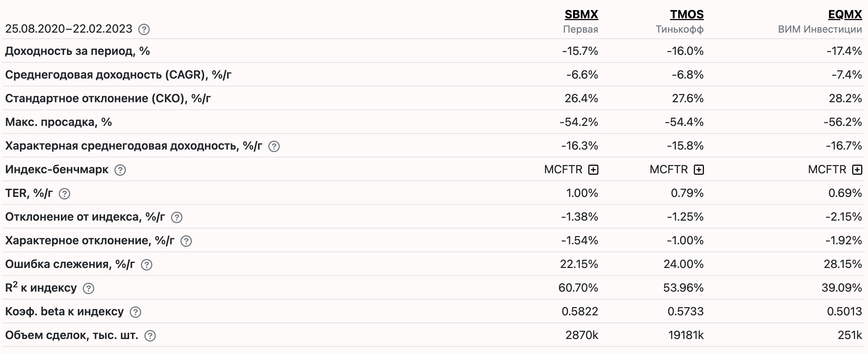Click help icon for Коэф. beta к индексу
868x353 pixels.
(x=136, y=312)
